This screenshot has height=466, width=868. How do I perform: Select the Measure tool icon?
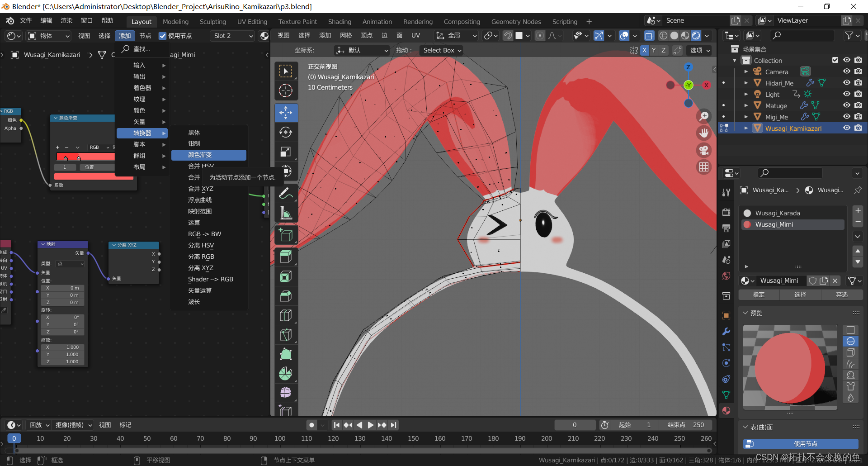pos(286,213)
